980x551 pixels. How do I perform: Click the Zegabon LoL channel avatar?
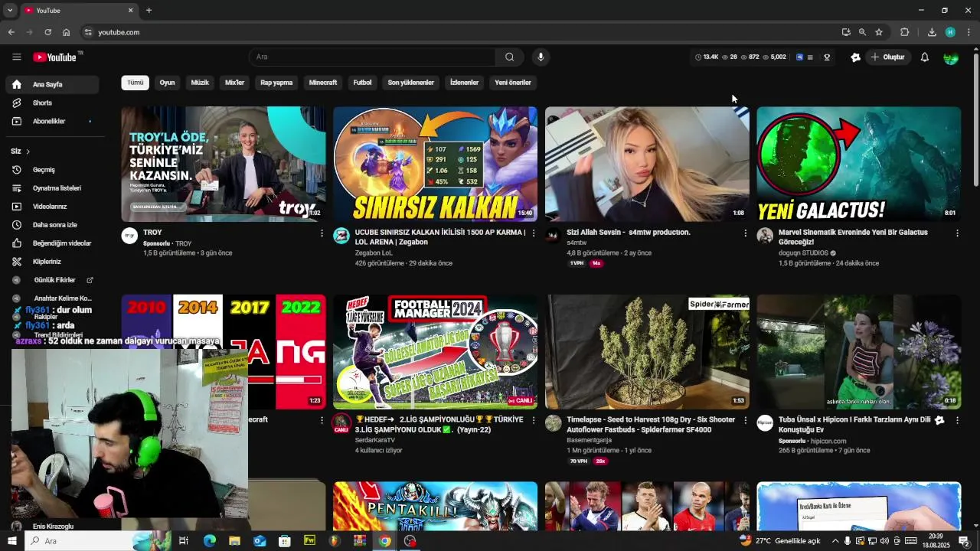pos(341,236)
